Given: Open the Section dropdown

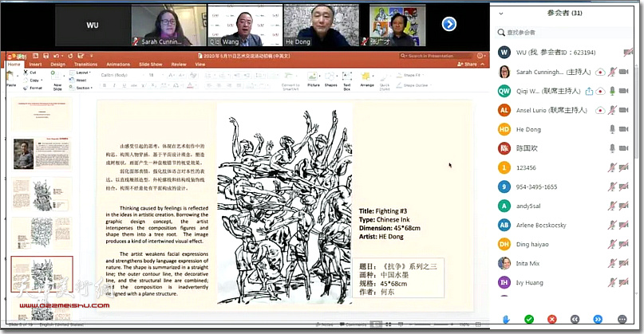Looking at the screenshot, I should (81, 88).
